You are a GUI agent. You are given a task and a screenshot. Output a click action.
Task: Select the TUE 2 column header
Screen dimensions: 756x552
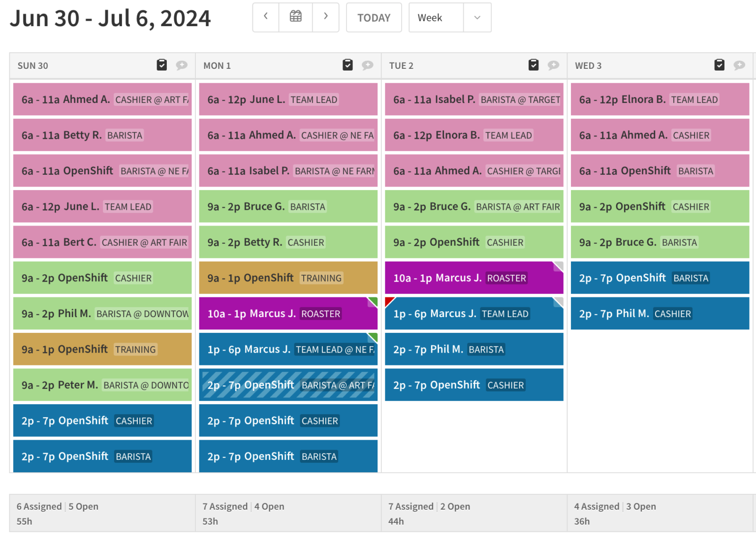point(401,65)
